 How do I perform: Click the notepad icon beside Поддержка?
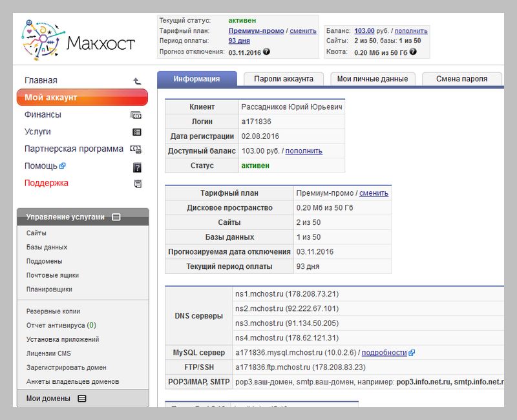138,184
